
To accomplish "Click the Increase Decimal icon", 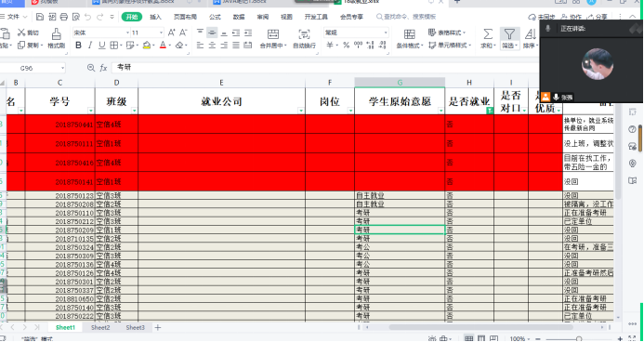I will [371, 45].
